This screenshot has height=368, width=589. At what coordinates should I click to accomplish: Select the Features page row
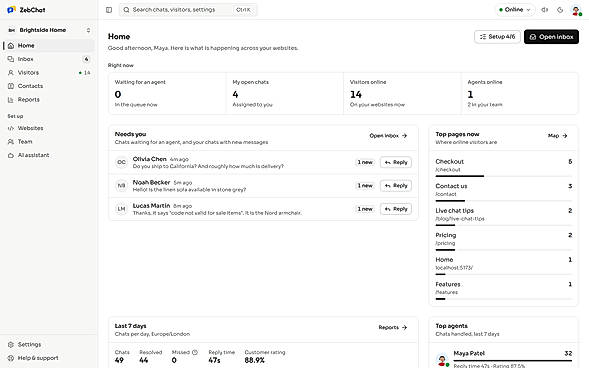[x=504, y=289]
